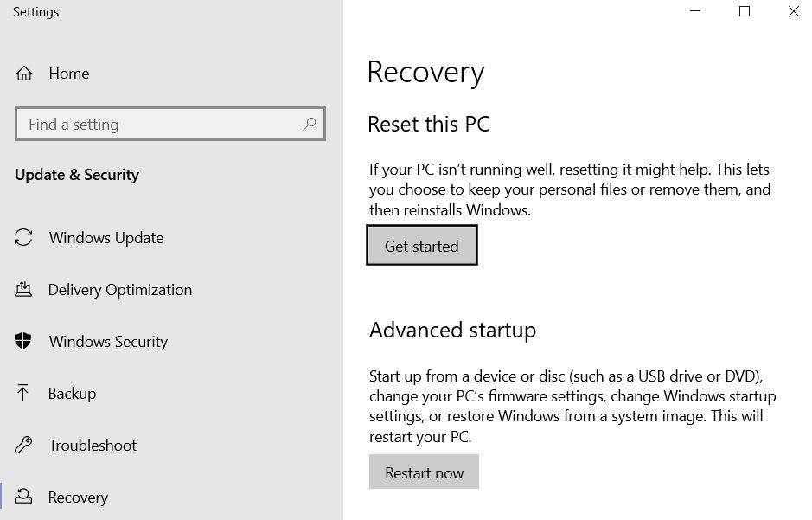This screenshot has height=520, width=812.
Task: Click the Recovery sidebar icon
Action: coord(23,497)
